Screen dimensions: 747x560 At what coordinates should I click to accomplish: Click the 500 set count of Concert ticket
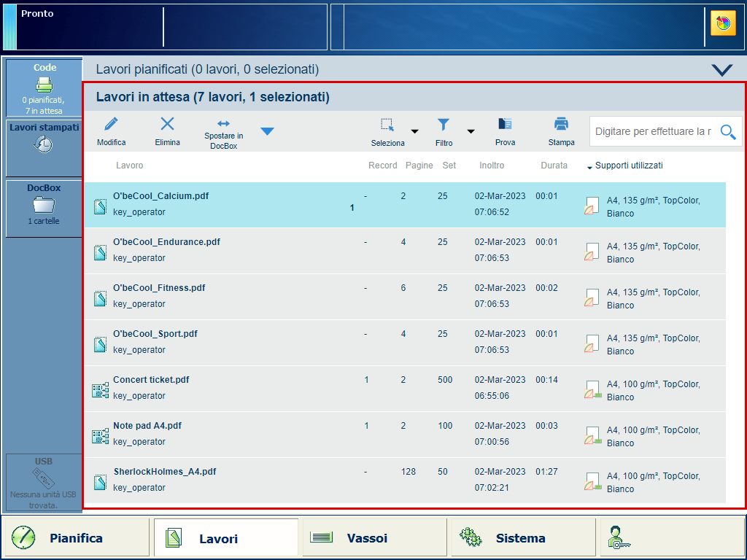pos(445,379)
